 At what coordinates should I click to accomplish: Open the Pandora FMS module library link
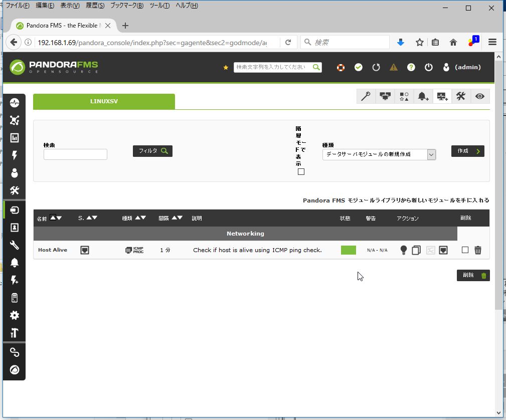396,200
